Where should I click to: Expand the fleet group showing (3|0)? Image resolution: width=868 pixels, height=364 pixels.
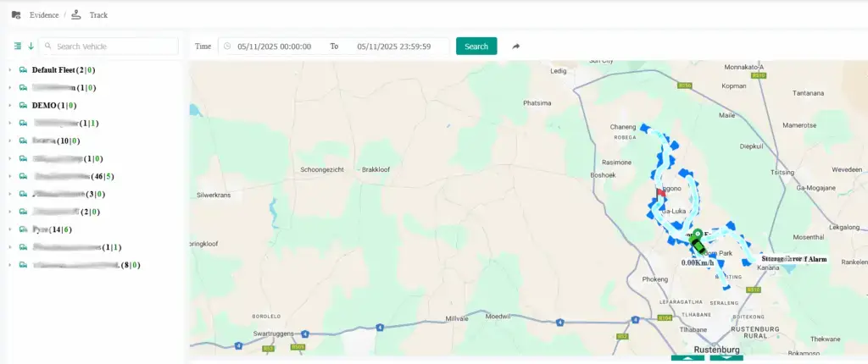coord(10,194)
